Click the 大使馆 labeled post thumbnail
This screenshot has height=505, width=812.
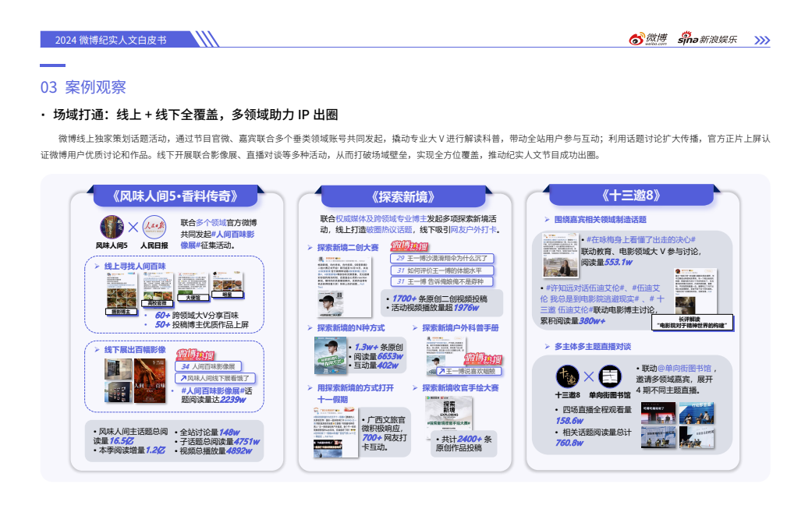(193, 286)
